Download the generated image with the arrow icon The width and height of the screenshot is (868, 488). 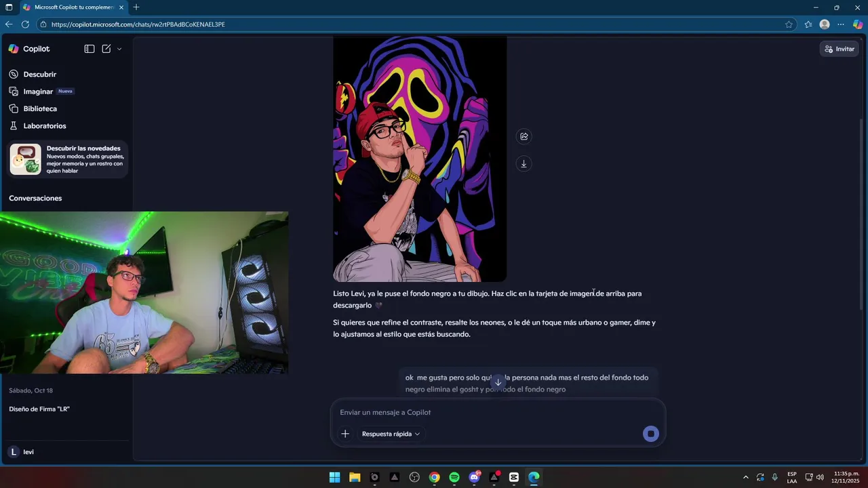coord(524,164)
